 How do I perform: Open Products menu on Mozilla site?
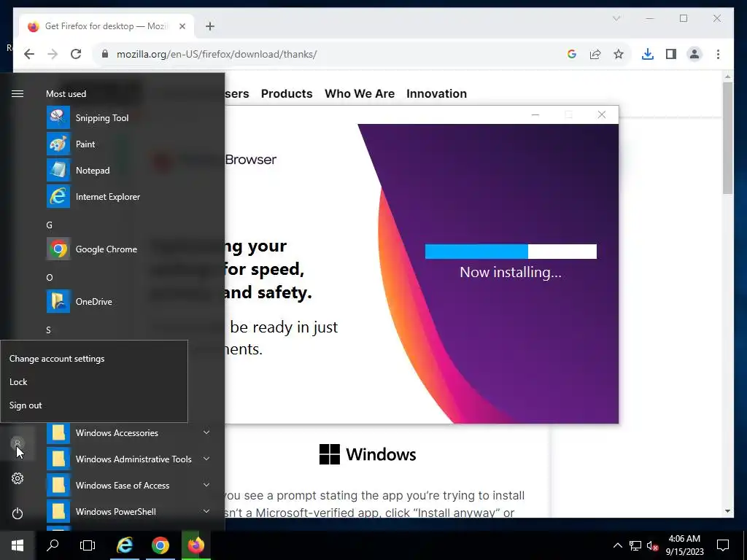pos(286,93)
